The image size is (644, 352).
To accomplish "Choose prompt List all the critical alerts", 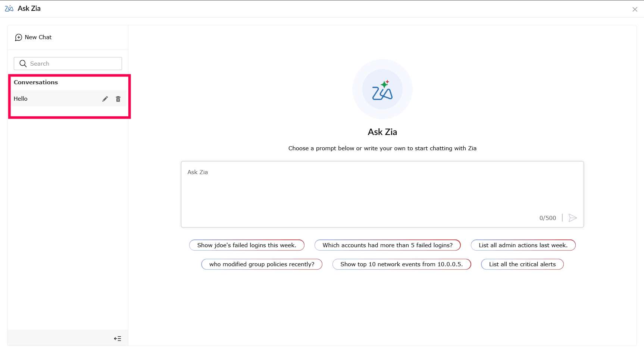I will tap(522, 264).
